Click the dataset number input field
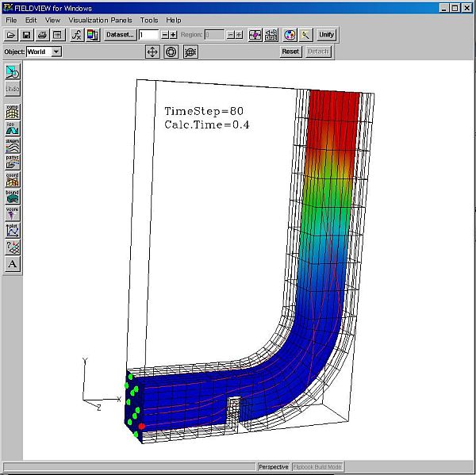 [x=148, y=35]
